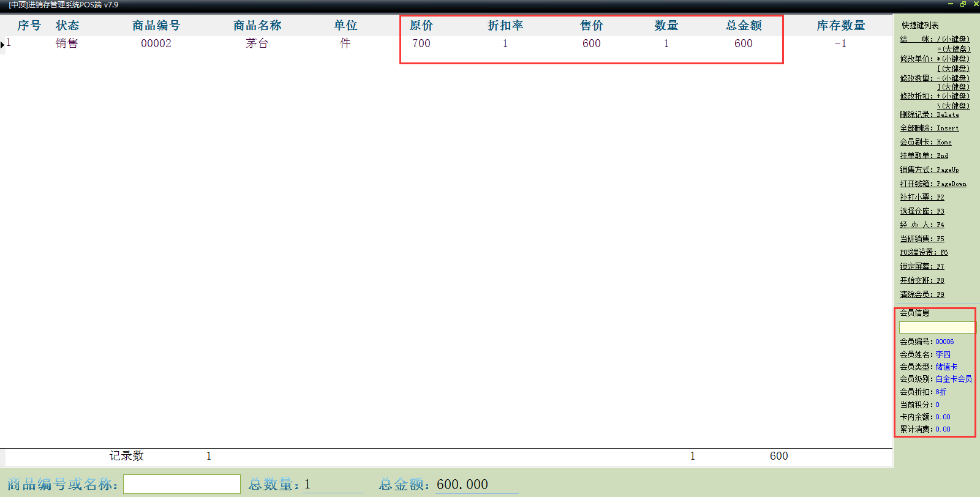Click the 经办人: F4 link
This screenshot has height=497, width=980.
[x=922, y=225]
